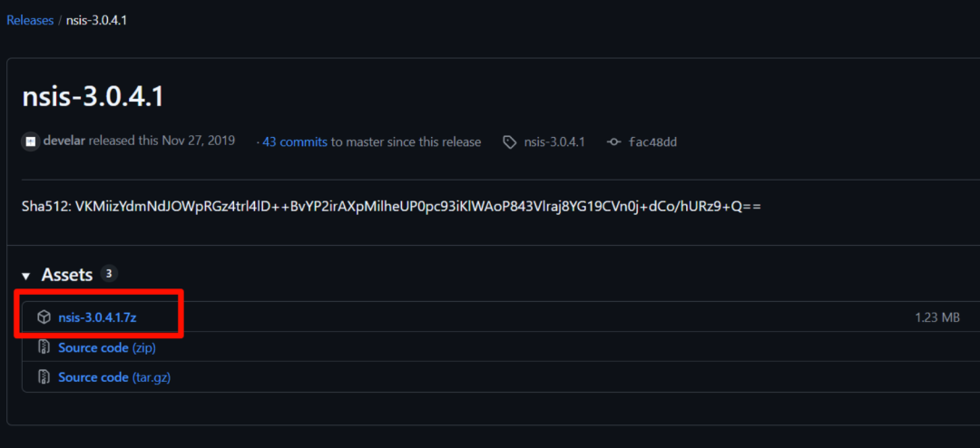Open the nsis-3.0.4.1 tag link
The height and width of the screenshot is (448, 980).
554,142
